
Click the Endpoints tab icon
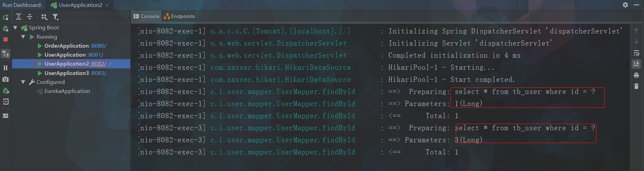(167, 16)
